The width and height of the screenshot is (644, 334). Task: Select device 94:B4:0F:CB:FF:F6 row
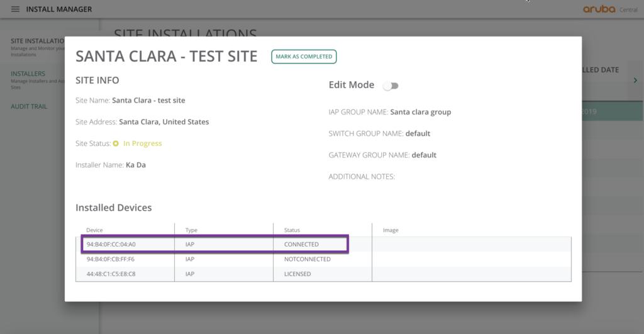point(111,259)
